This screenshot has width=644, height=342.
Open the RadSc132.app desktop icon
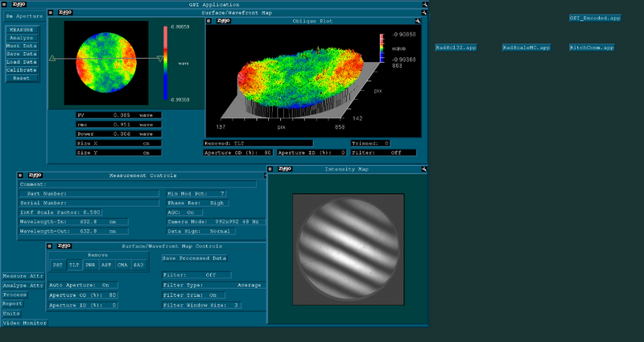456,47
